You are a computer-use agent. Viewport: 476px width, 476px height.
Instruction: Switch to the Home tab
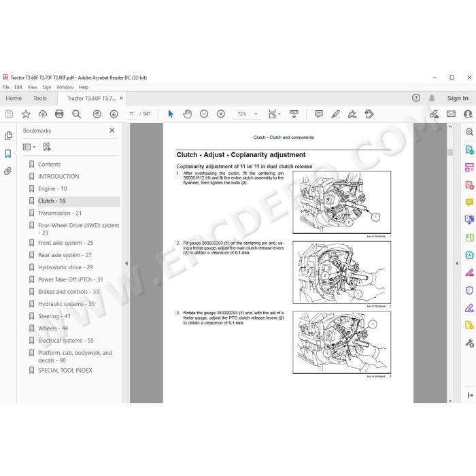14,99
